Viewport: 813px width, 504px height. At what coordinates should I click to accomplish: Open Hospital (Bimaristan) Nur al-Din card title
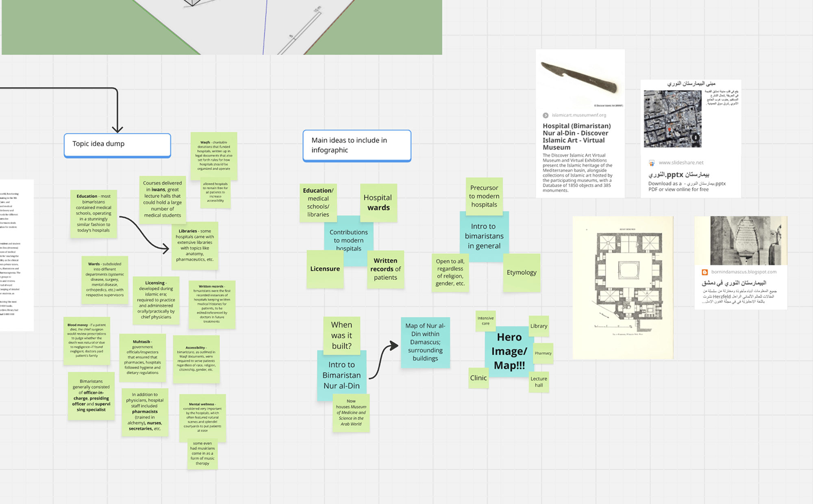pos(576,137)
